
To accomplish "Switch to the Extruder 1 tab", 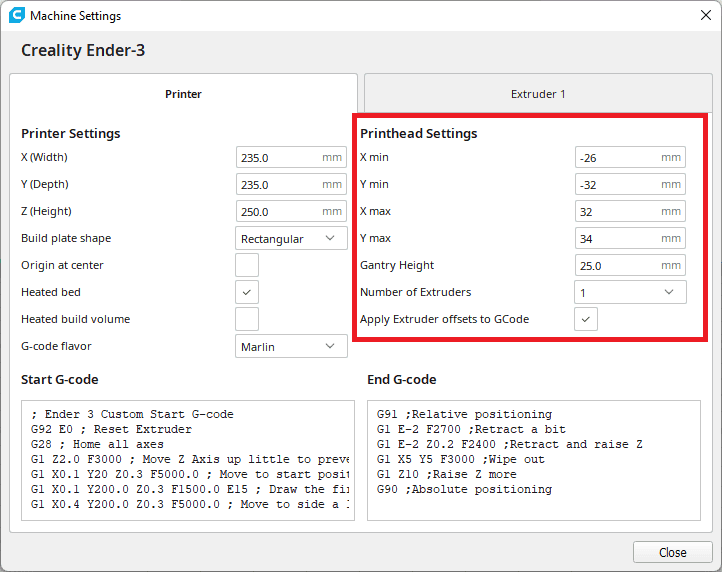I will pyautogui.click(x=538, y=94).
